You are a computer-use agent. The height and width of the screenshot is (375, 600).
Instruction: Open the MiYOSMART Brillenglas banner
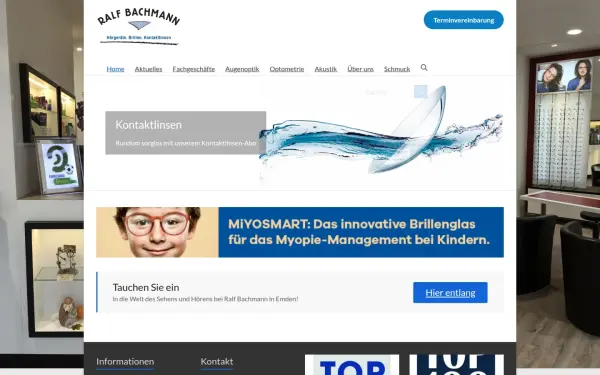[300, 232]
